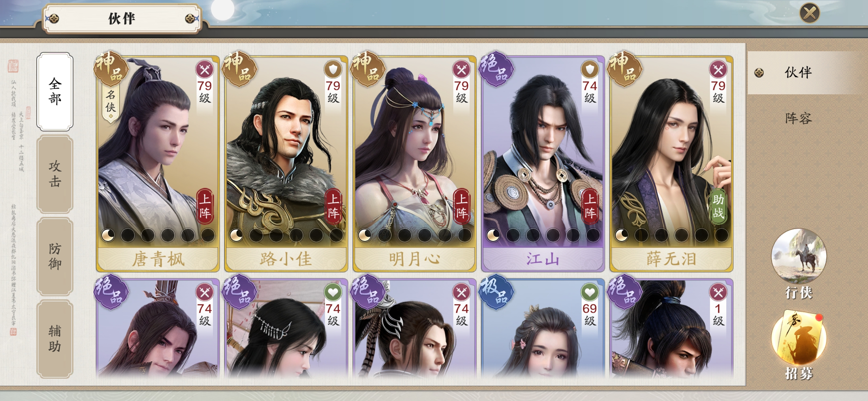Click the shield defense icon on 路小佳
The image size is (868, 401).
click(x=333, y=69)
